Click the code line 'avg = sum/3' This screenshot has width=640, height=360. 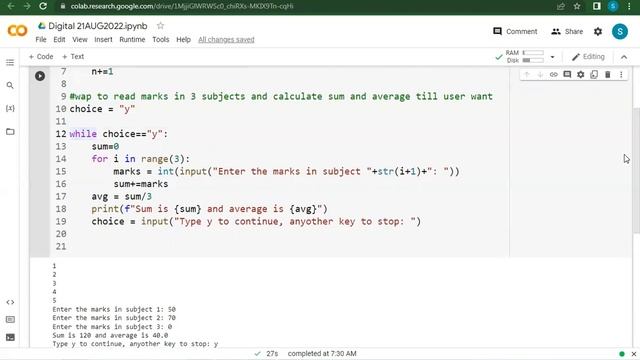click(x=122, y=196)
